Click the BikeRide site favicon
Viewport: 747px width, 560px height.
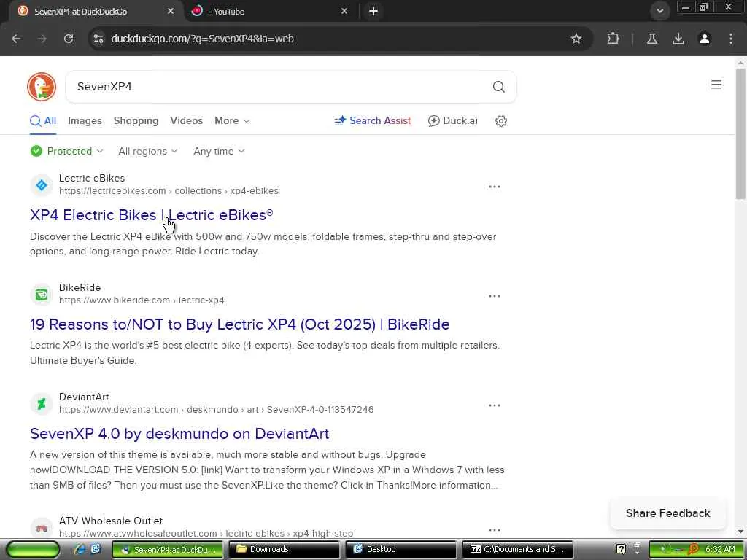click(42, 295)
